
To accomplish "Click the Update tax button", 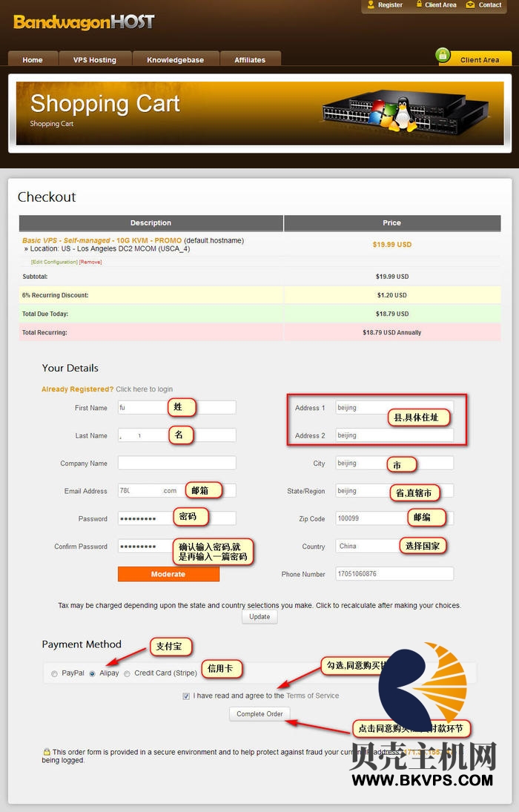I will click(259, 617).
